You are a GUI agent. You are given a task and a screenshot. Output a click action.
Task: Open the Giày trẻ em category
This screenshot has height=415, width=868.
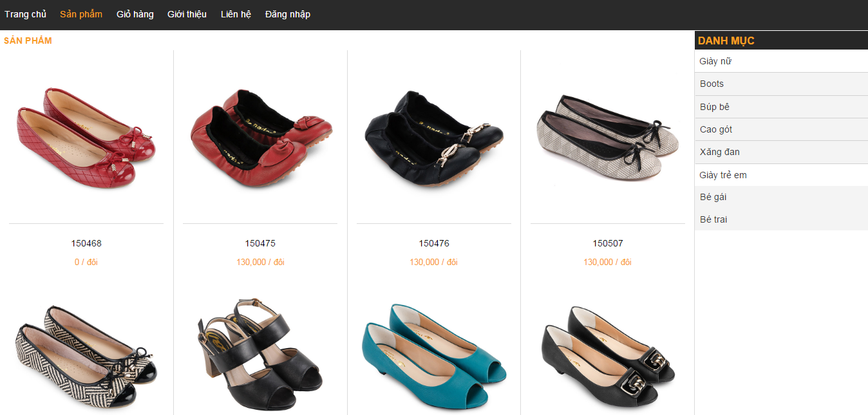pyautogui.click(x=781, y=175)
